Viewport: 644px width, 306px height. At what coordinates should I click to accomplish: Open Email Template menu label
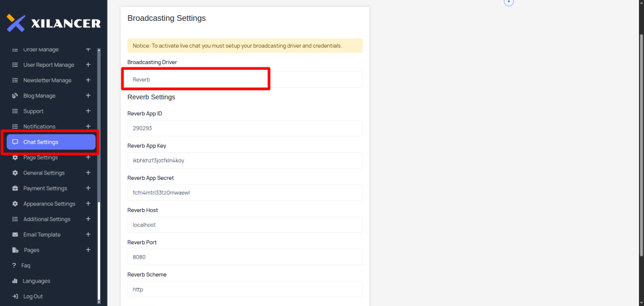(42, 234)
